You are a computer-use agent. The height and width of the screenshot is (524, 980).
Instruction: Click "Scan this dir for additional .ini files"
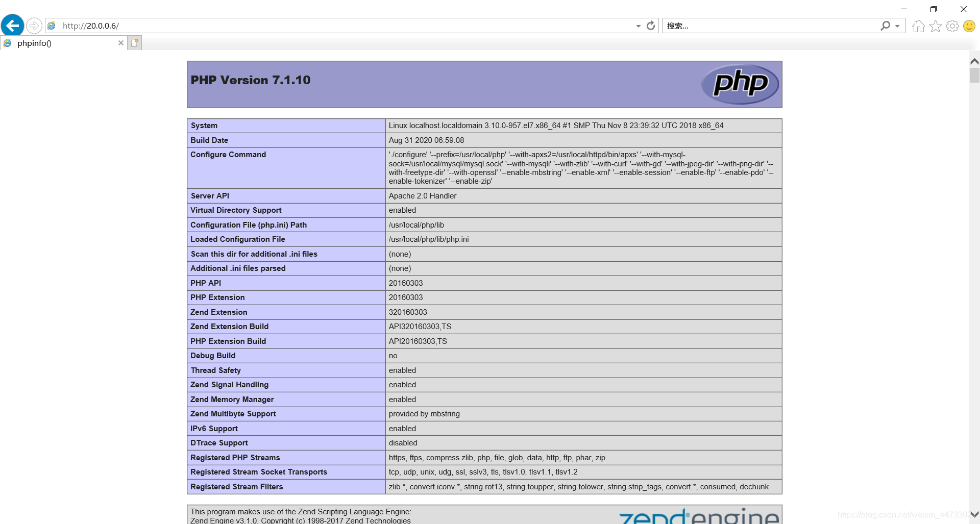pyautogui.click(x=254, y=254)
